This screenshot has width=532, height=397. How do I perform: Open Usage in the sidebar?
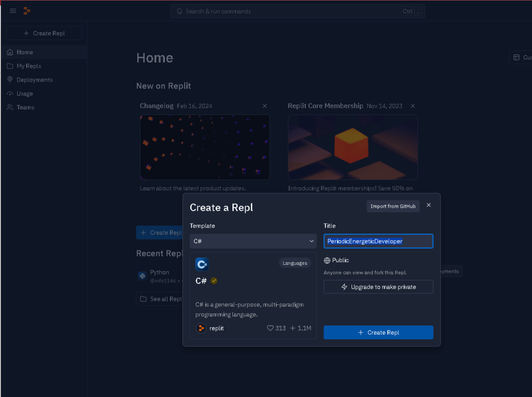point(44,93)
